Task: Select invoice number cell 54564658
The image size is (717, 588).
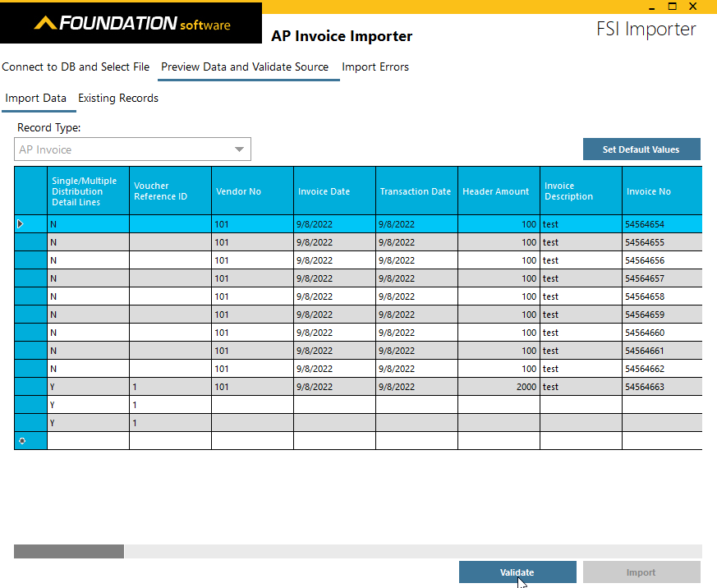Action: pos(662,296)
